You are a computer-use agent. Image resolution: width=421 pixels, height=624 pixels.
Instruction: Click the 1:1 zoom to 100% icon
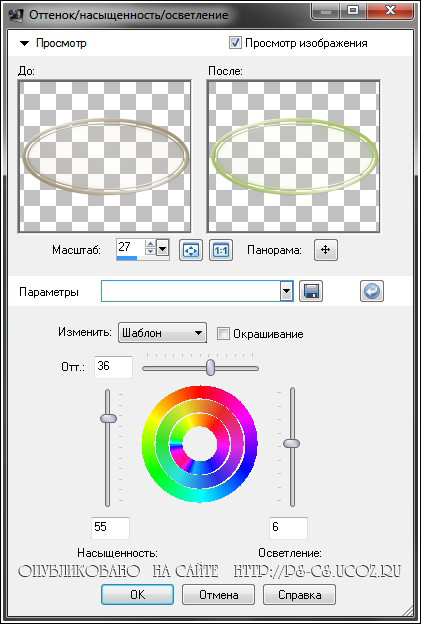[221, 250]
